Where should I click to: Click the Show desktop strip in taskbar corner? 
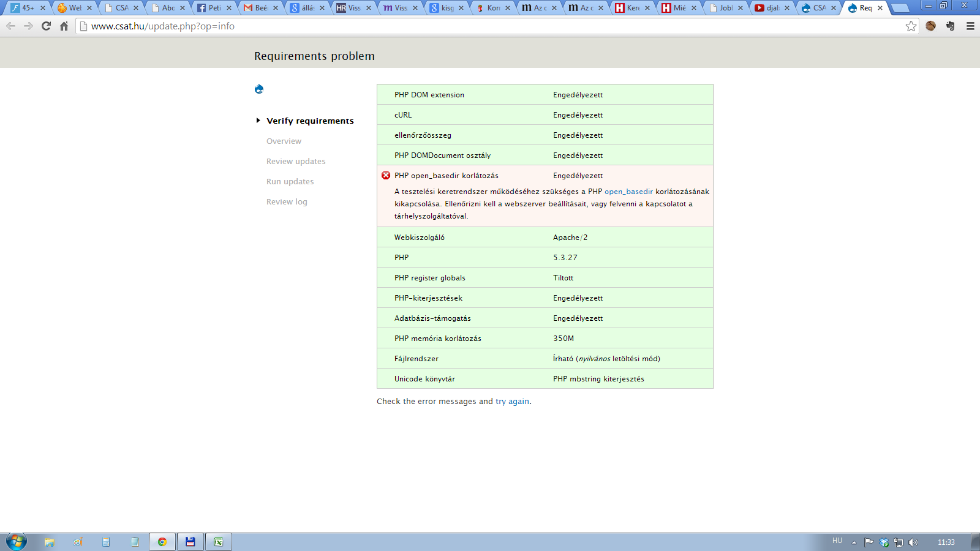[975, 542]
